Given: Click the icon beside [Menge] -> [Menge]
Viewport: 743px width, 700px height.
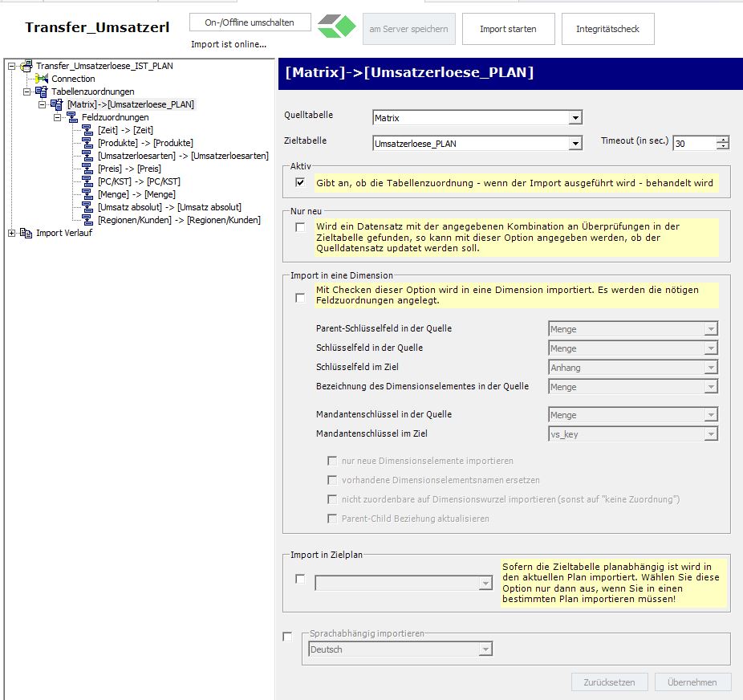Looking at the screenshot, I should [x=87, y=194].
